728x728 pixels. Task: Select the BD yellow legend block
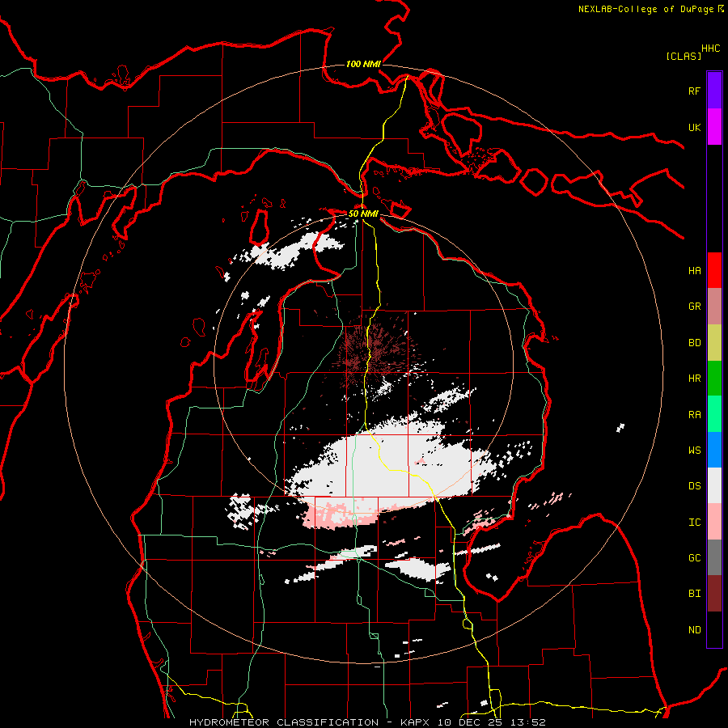coord(714,343)
